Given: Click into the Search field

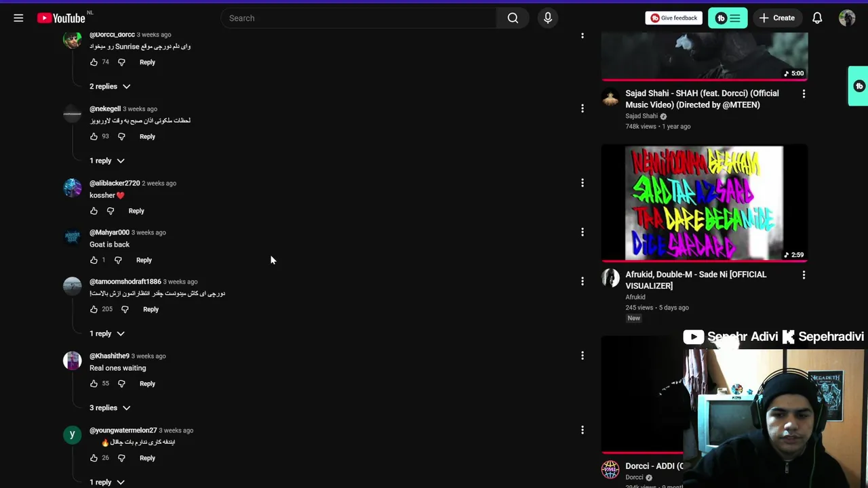Looking at the screenshot, I should click(358, 18).
